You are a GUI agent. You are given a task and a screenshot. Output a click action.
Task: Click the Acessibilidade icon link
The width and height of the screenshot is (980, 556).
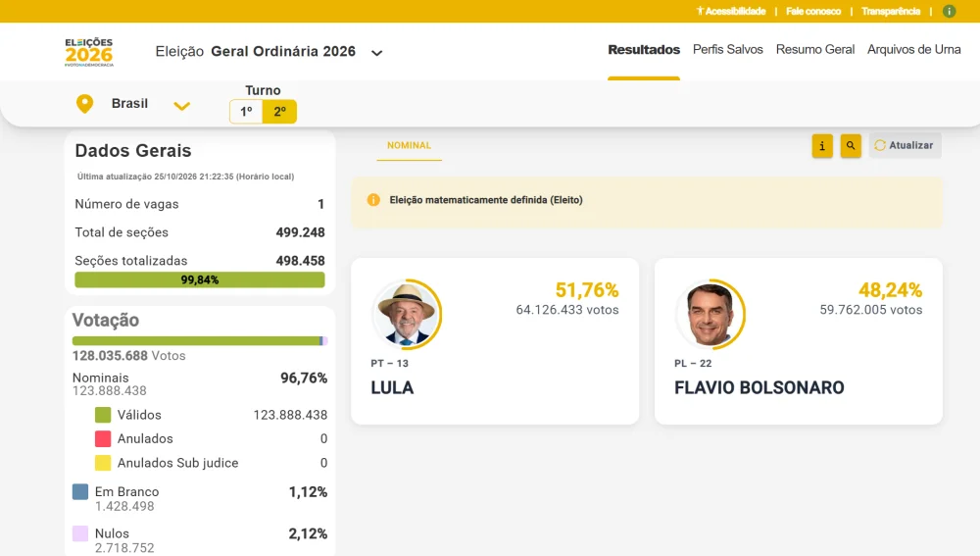click(x=731, y=11)
